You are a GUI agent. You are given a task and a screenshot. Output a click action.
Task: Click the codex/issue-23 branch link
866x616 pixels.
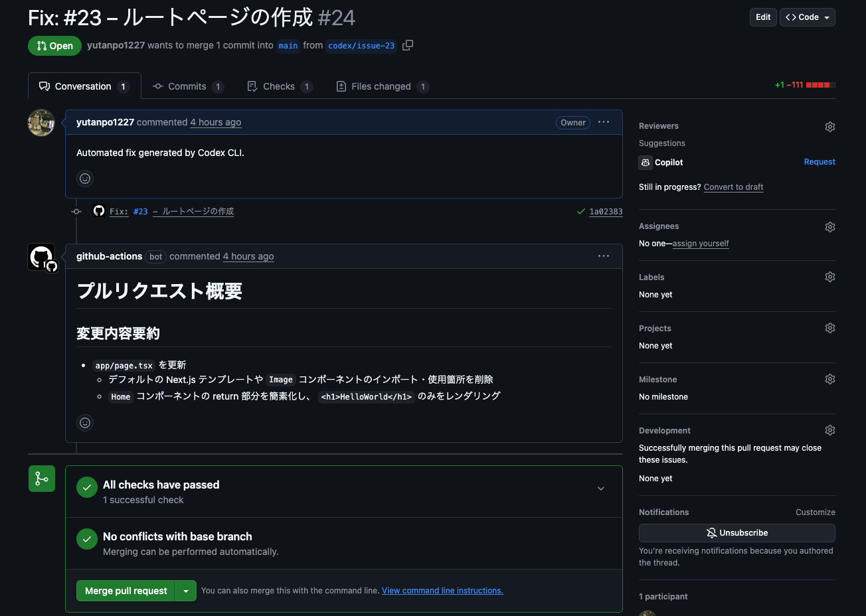click(x=361, y=46)
